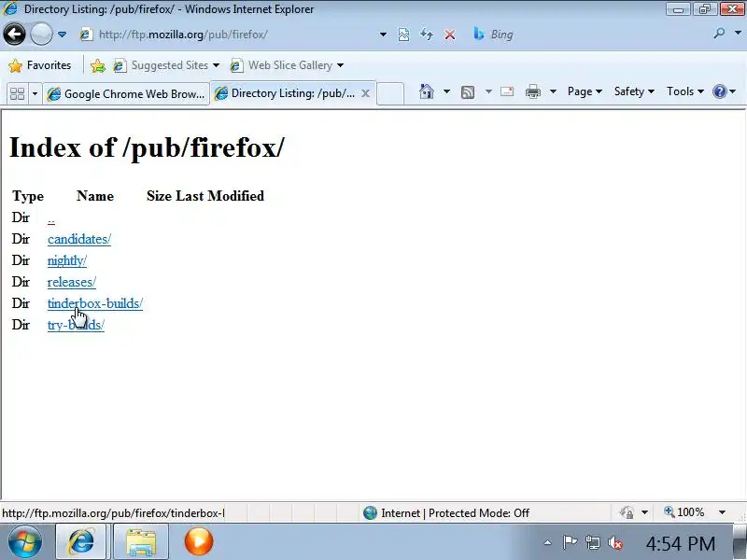
Task: Click the Action Center flag icon
Action: coord(570,542)
